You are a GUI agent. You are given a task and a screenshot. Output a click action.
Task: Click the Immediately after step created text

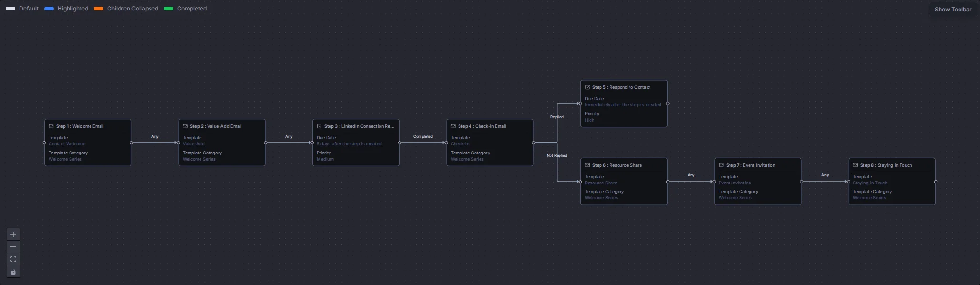(623, 105)
